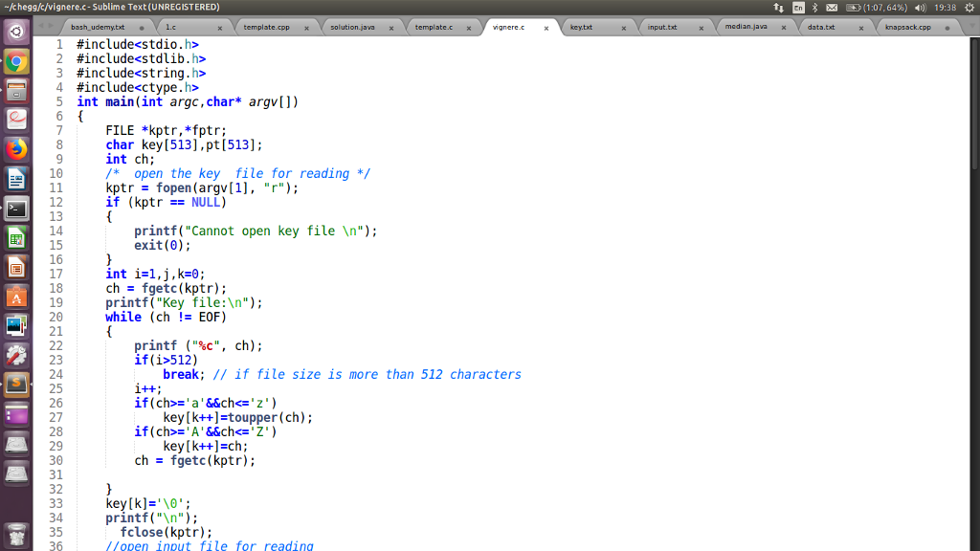Screen dimensions: 980x551
Task: Switch to the solution.java tab
Action: click(352, 28)
